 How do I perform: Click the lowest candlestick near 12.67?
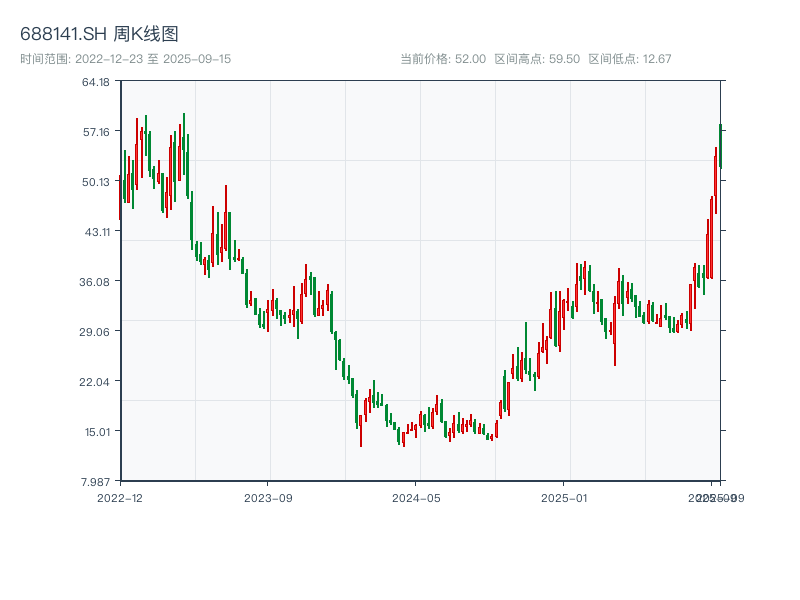(x=361, y=430)
